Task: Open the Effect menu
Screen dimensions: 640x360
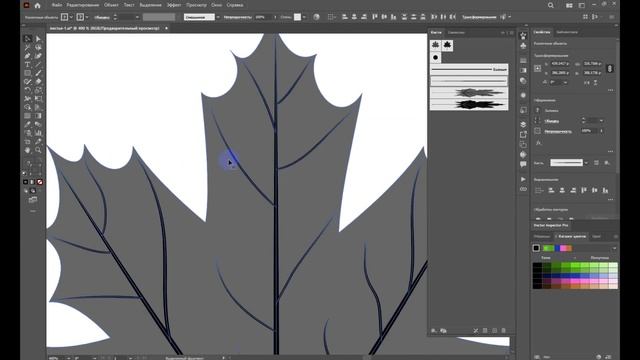Action: coord(174,5)
